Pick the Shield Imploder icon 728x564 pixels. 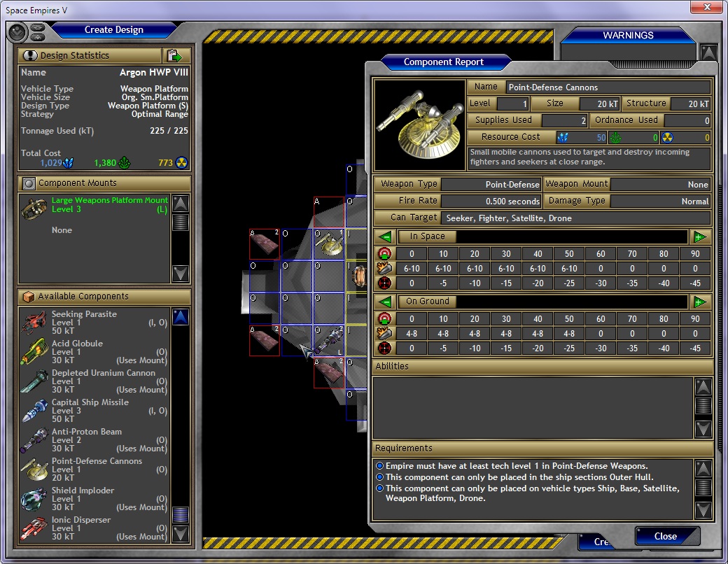pyautogui.click(x=34, y=498)
